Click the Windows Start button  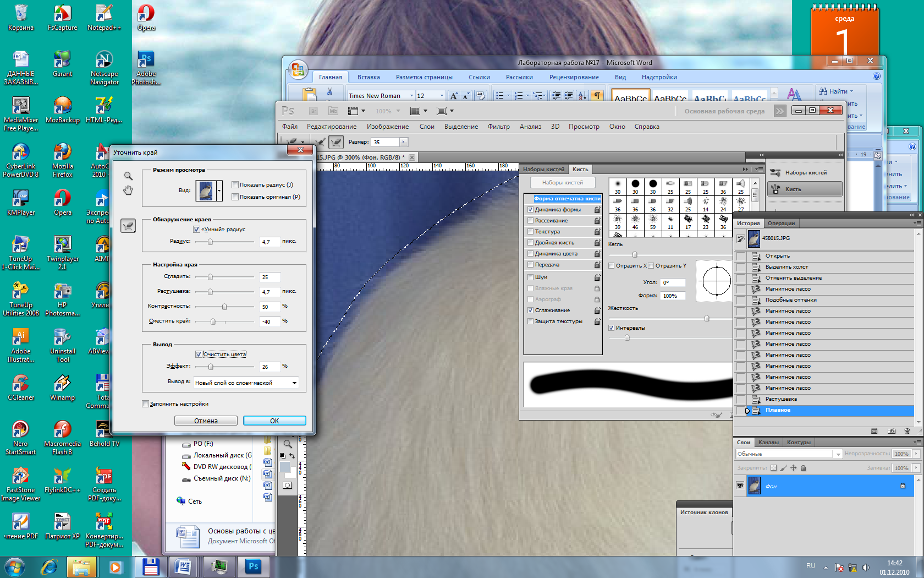pyautogui.click(x=14, y=566)
